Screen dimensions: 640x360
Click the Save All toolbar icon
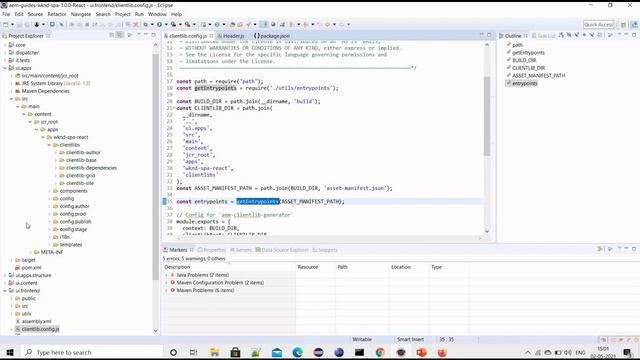click(27, 24)
